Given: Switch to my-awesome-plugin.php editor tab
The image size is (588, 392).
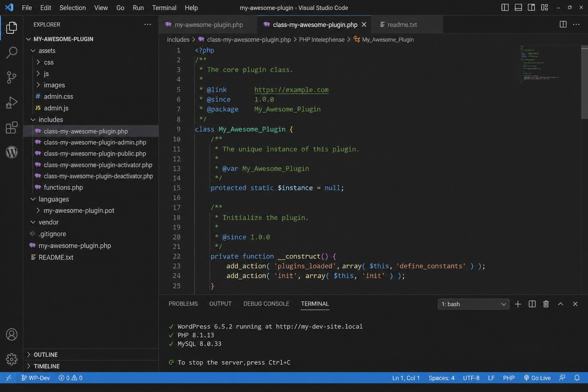Looking at the screenshot, I should coord(208,24).
